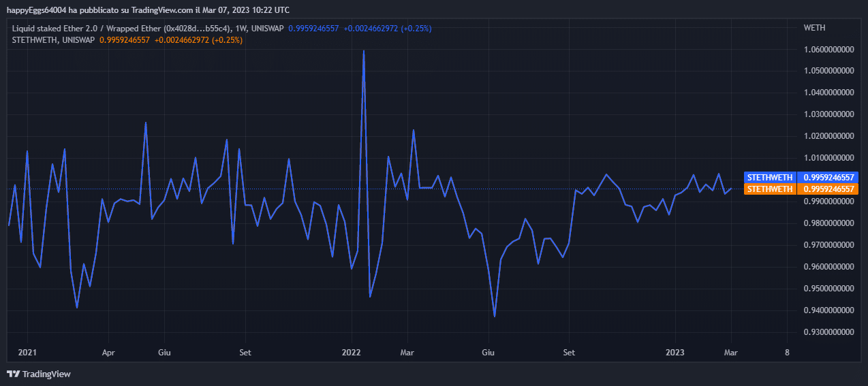Screen dimensions: 868x386
Task: Click the 0.9300000000 price scale label
Action: click(x=828, y=332)
